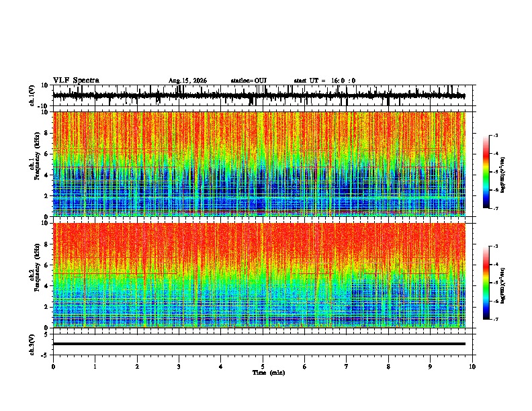The height and width of the screenshot is (411, 532).
Task: Click inside the ch.2 frequency spectrogram
Action: pos(259,275)
